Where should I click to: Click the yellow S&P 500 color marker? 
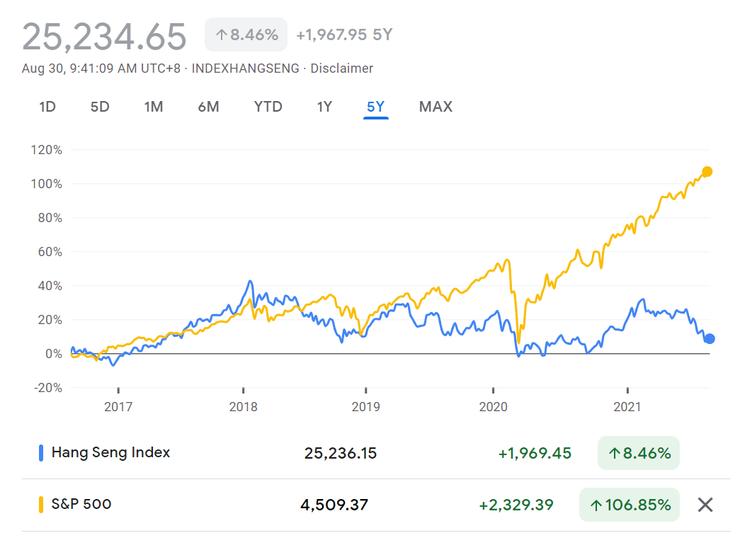41,505
